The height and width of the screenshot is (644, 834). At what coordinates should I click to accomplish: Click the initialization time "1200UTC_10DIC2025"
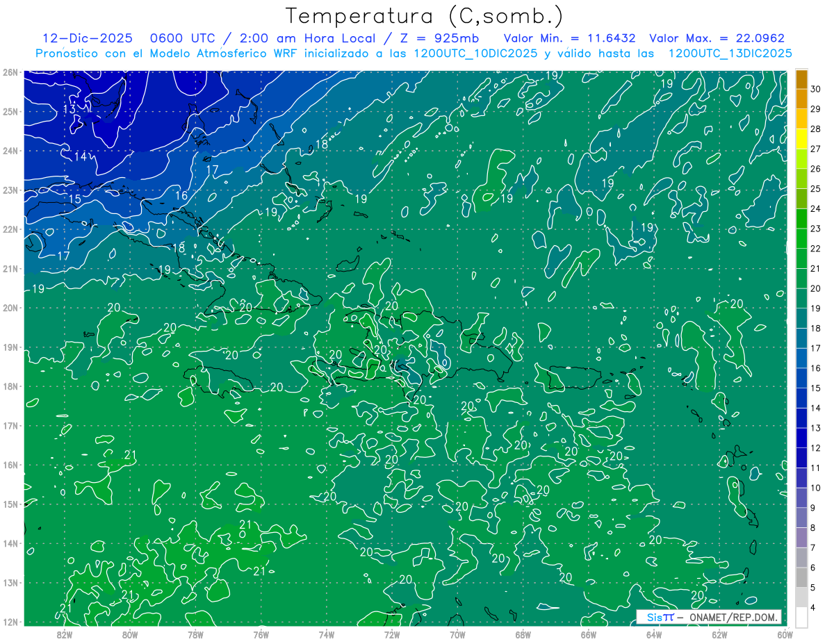pyautogui.click(x=475, y=53)
